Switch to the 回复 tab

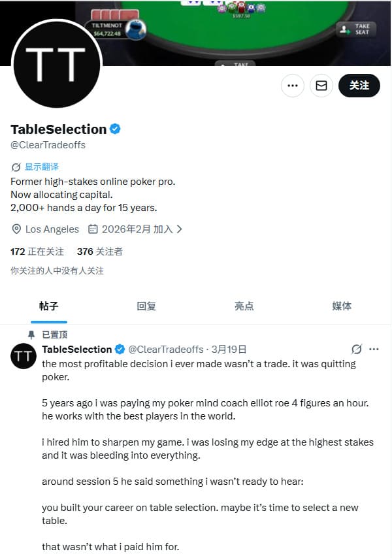pos(146,306)
